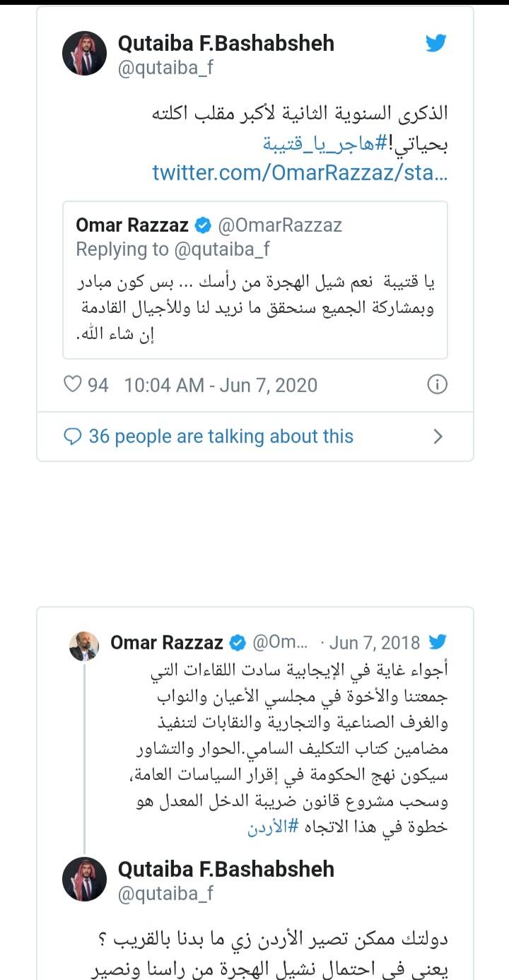
Task: Click the verified badge in the 2018 tweet
Action: pos(238,643)
